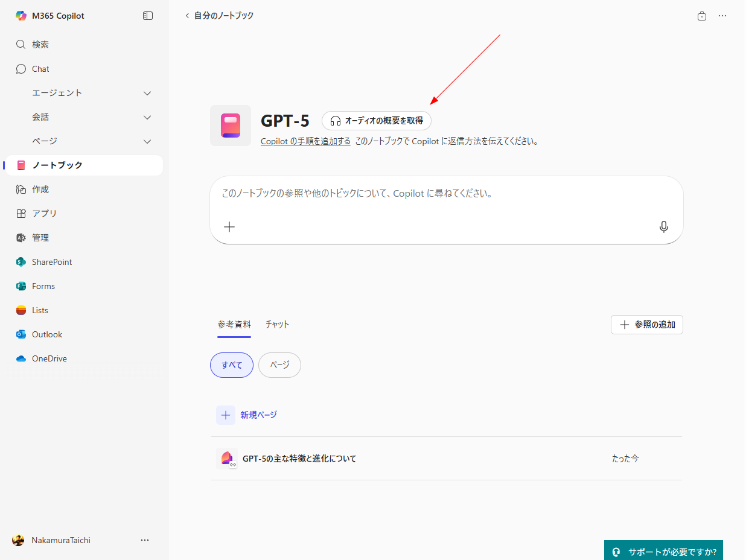Open the more options beside NakamuraTaichi
Screen dimensions: 746x560
pyautogui.click(x=145, y=540)
